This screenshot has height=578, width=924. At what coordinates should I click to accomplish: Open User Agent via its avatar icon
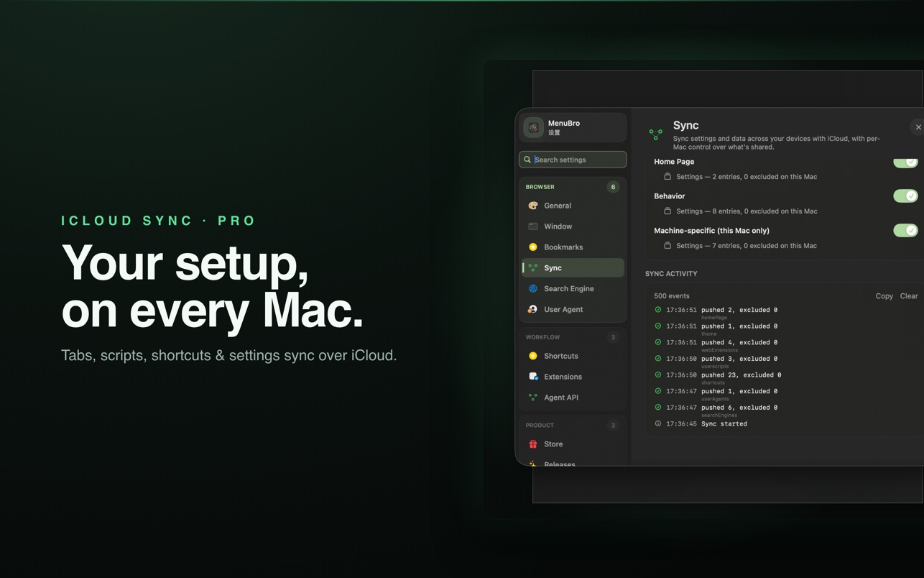[x=533, y=309]
